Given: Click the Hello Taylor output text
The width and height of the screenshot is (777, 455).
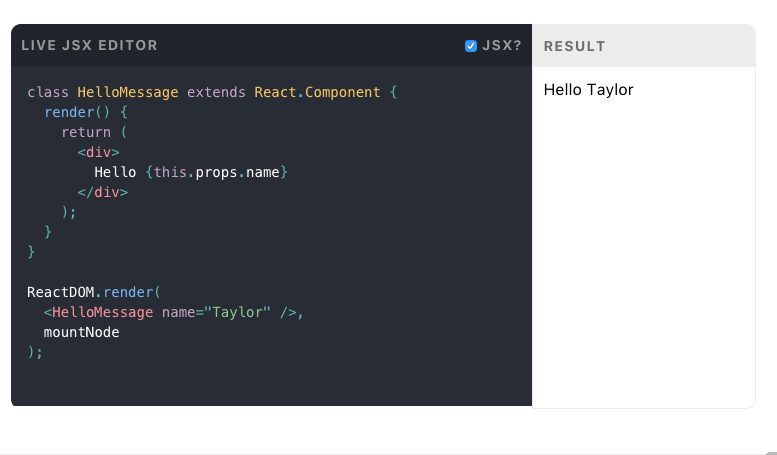Looking at the screenshot, I should 588,90.
